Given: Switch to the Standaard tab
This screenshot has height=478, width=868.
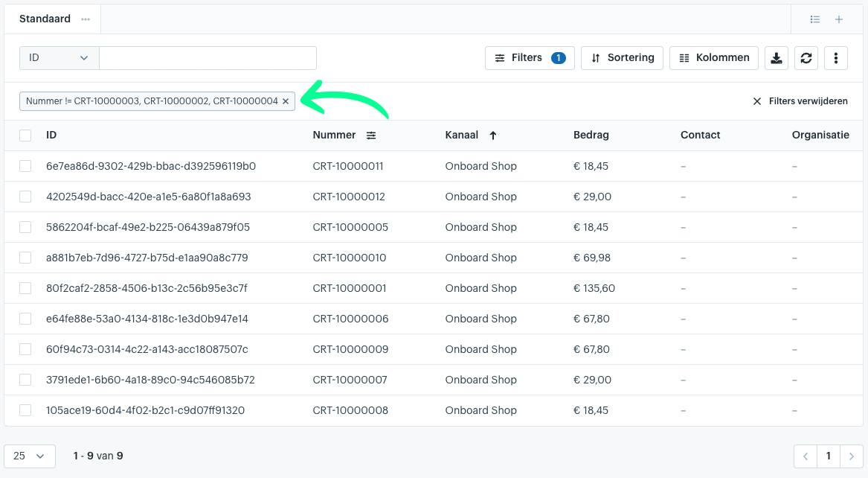Looking at the screenshot, I should 45,19.
